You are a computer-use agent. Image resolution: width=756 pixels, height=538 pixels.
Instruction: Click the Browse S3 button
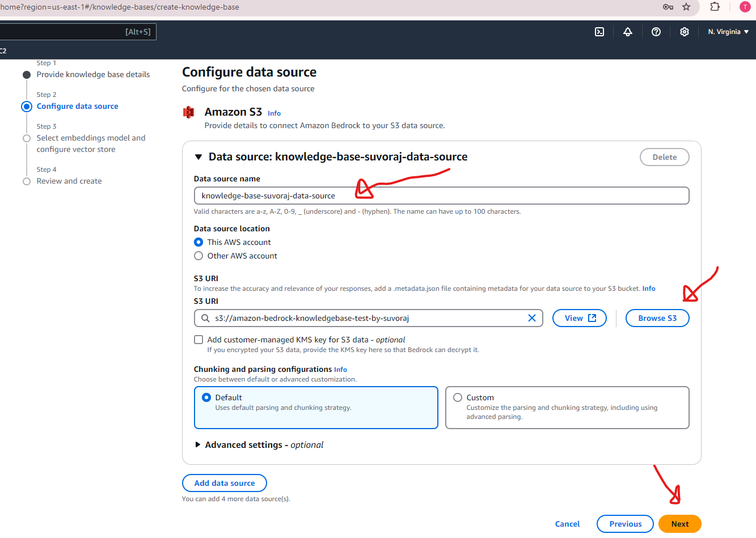tap(657, 318)
